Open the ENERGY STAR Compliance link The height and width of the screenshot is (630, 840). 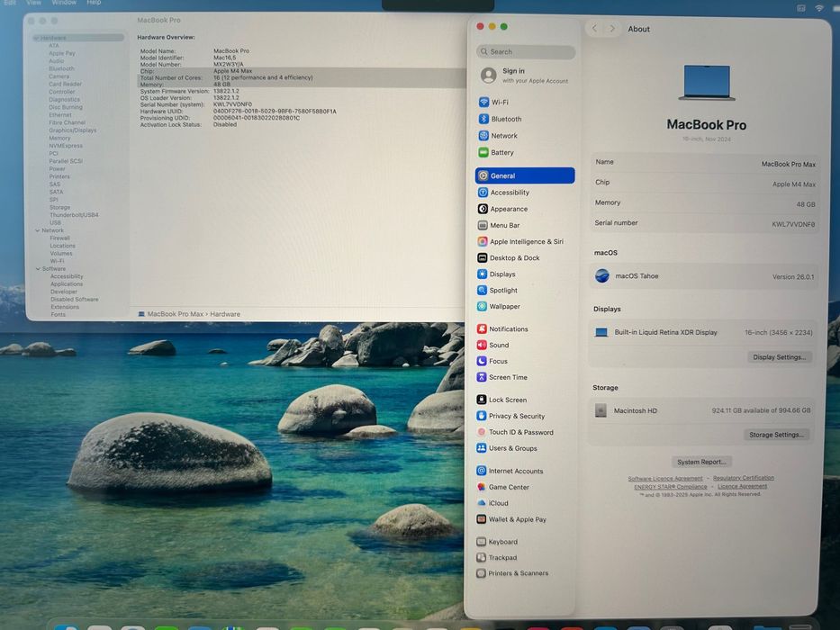tap(670, 486)
